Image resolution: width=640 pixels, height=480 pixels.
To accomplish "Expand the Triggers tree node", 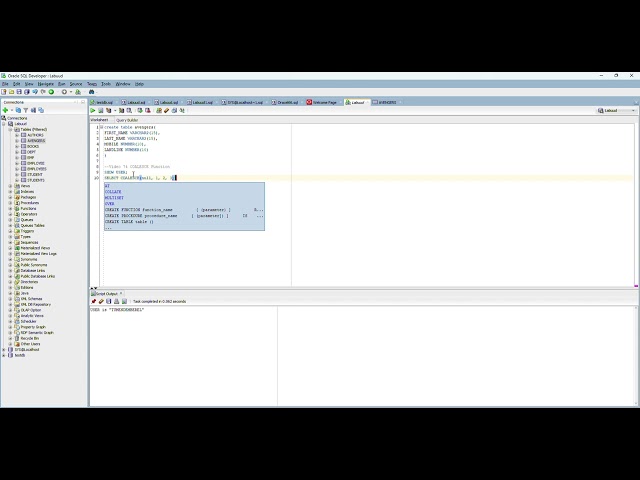I will click(x=11, y=231).
